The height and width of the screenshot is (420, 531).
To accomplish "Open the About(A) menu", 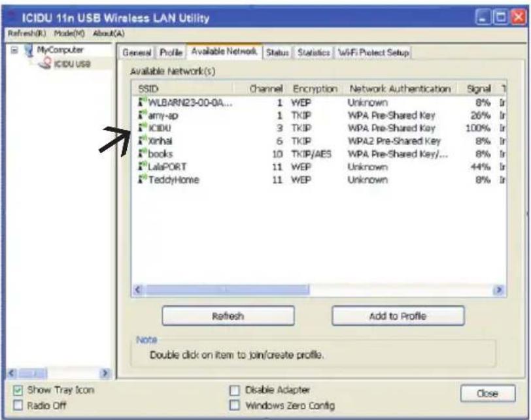I will click(x=109, y=33).
